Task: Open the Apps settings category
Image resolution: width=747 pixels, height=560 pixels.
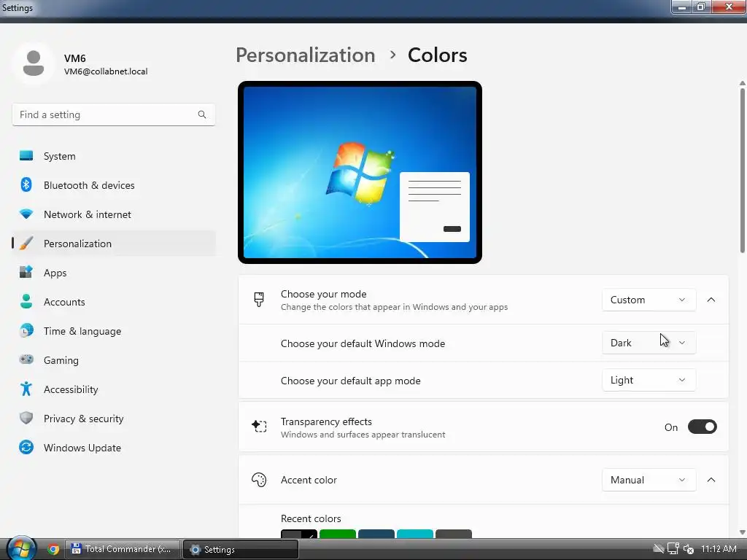Action: coord(113,273)
